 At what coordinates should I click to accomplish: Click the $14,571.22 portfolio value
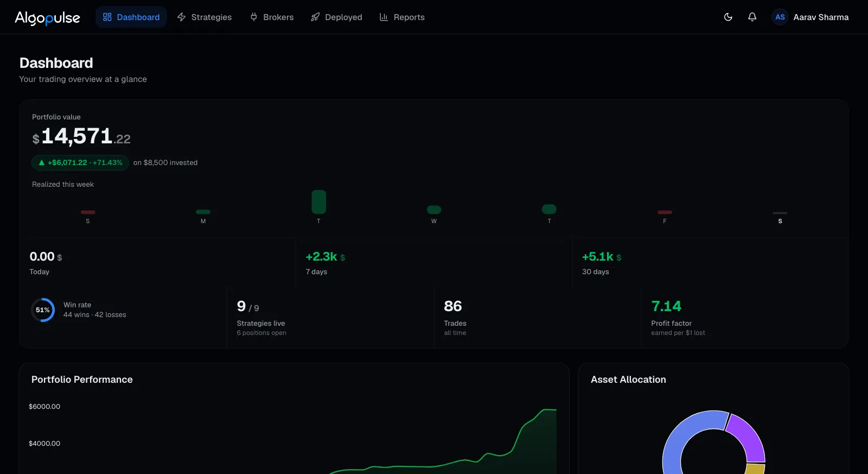pyautogui.click(x=81, y=136)
